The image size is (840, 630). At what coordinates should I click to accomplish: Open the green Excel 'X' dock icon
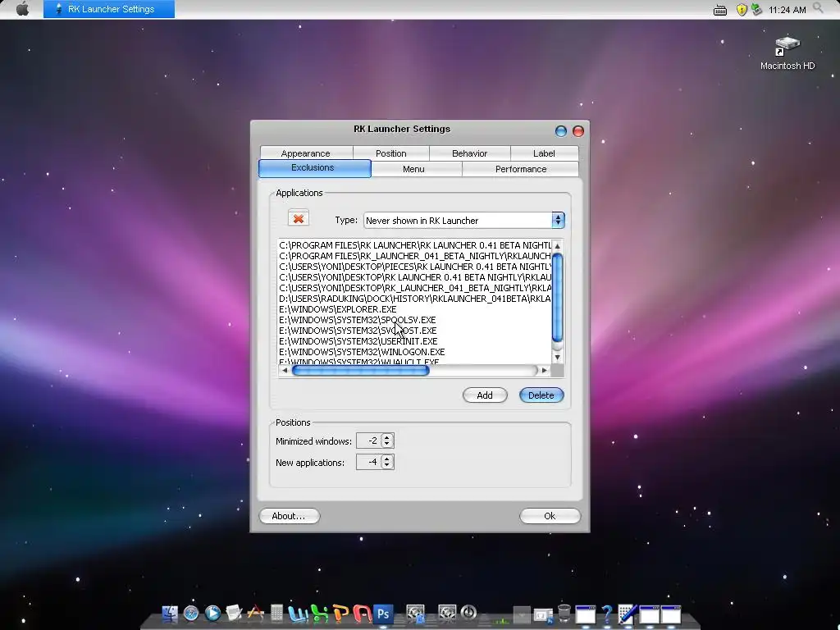point(319,613)
